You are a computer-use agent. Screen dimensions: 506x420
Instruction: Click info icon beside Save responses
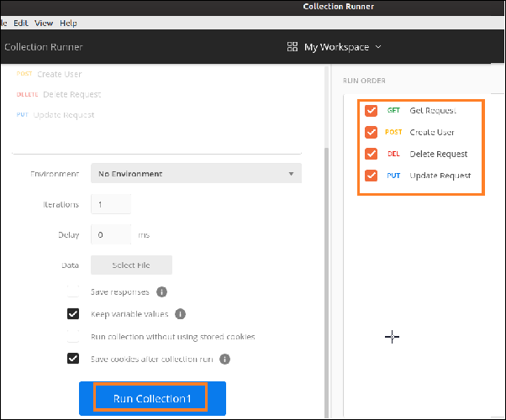click(162, 292)
